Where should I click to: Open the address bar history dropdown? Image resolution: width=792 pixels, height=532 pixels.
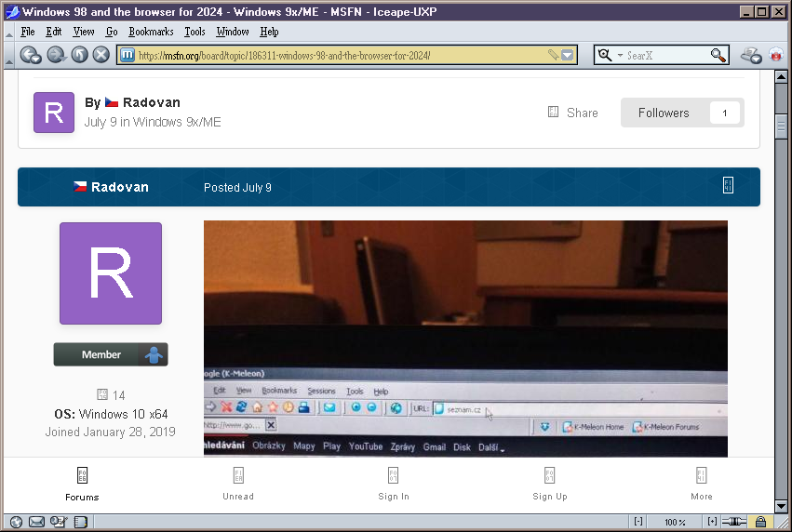pos(567,55)
